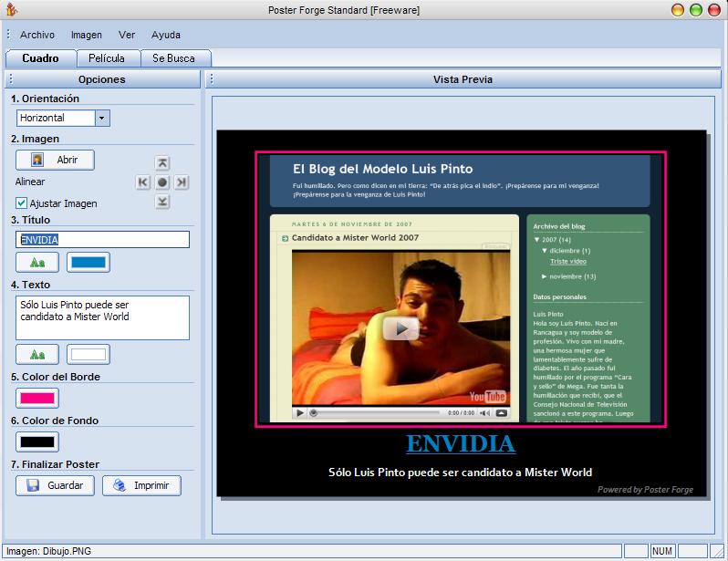Align image to the left
Image resolution: width=728 pixels, height=561 pixels.
(142, 182)
